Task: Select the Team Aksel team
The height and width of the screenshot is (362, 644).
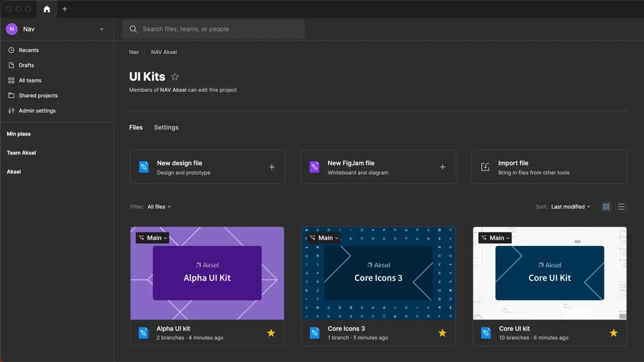Action: point(21,153)
